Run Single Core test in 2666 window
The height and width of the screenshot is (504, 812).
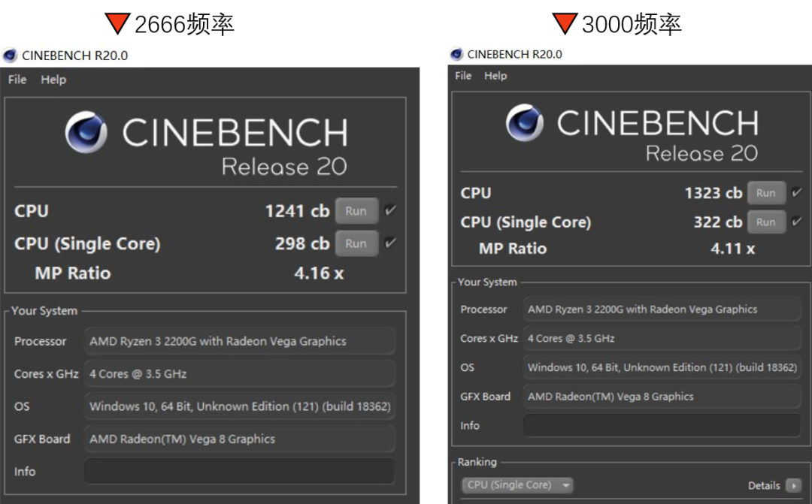[x=356, y=243]
